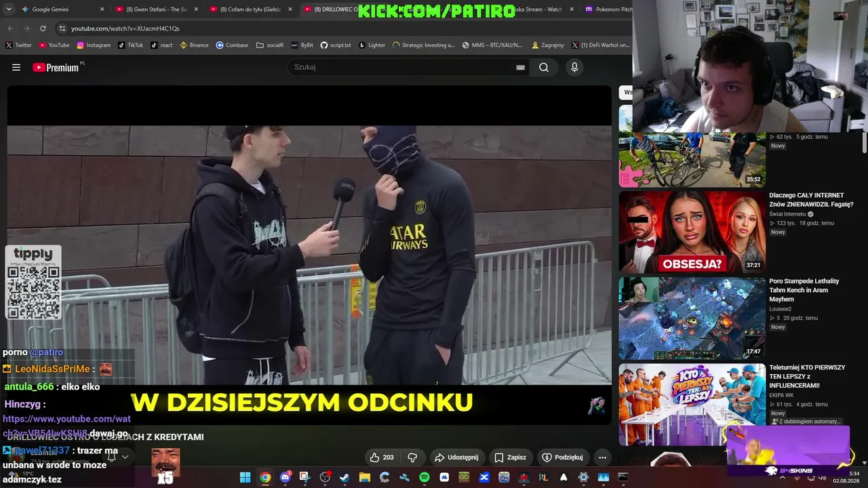The width and height of the screenshot is (868, 488).
Task: Open Discord from the taskbar
Action: (x=285, y=477)
